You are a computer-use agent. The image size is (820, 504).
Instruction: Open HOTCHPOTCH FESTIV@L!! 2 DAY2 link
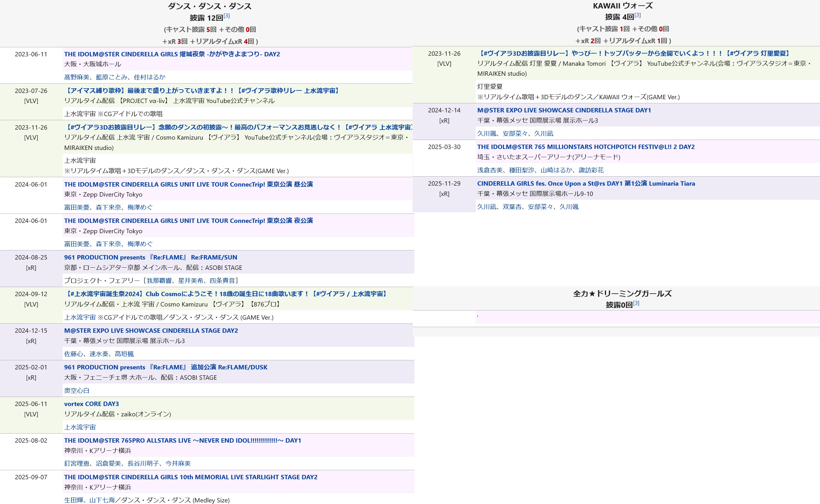click(x=586, y=147)
